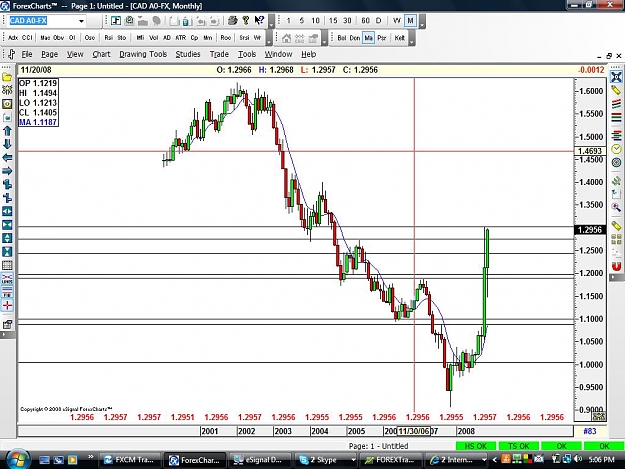The width and height of the screenshot is (625, 469).
Task: Open the CAD A0-FX symbol dropdown
Action: coord(81,21)
